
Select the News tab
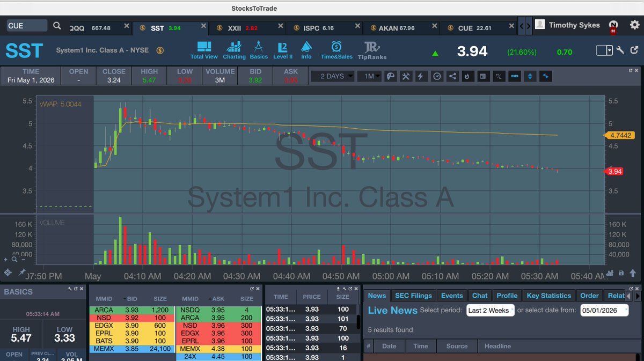tap(377, 296)
